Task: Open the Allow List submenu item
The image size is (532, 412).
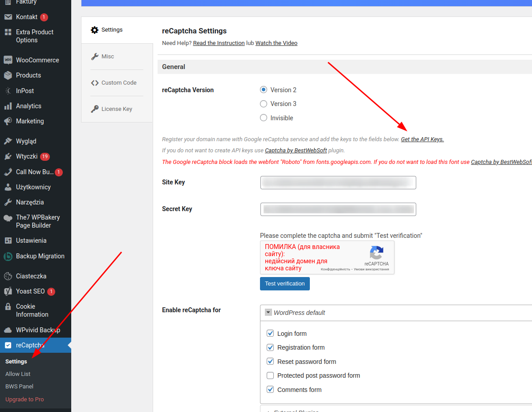Action: click(x=18, y=374)
